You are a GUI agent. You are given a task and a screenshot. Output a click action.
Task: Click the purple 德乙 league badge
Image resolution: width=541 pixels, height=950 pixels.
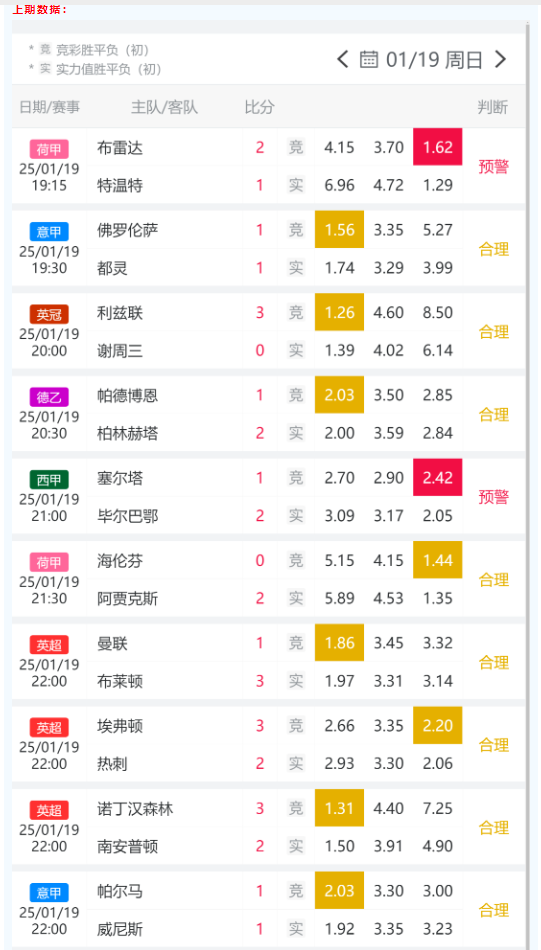pos(49,397)
